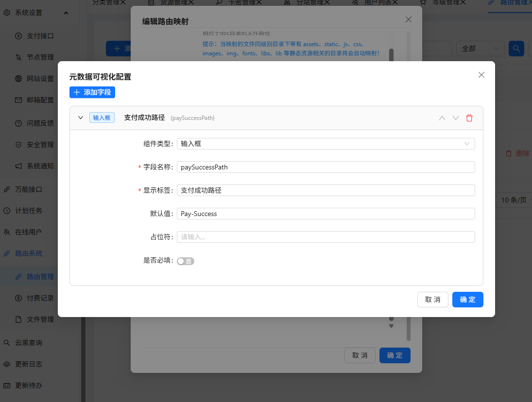Collapse the 系统设置 sidebar group
532x402 pixels.
click(x=66, y=13)
